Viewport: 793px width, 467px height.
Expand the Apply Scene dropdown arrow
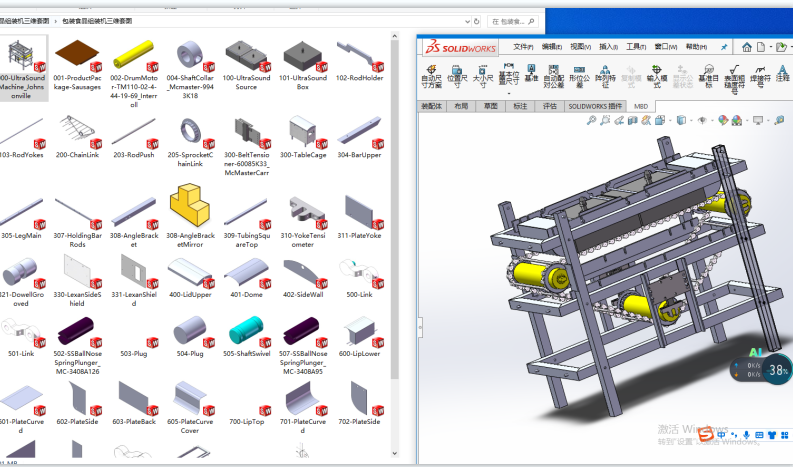746,120
